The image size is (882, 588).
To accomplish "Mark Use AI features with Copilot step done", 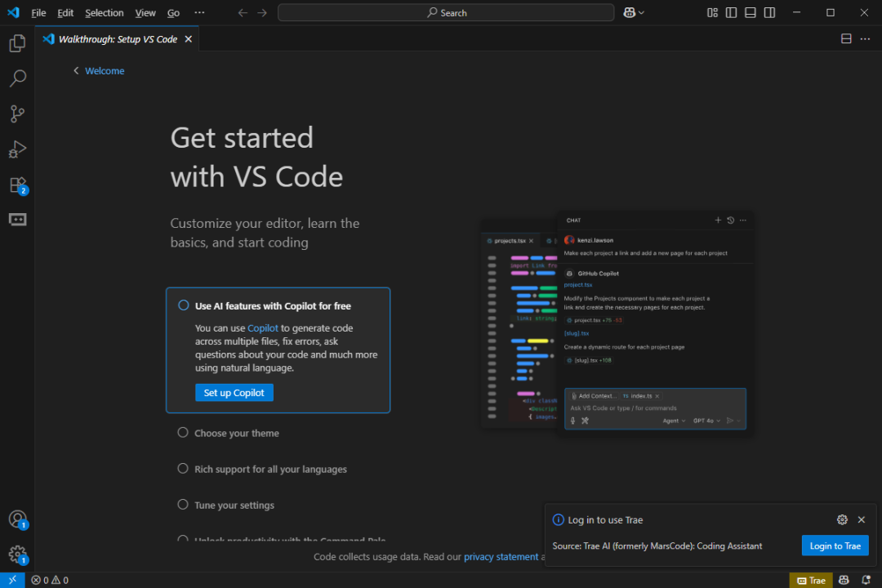I will point(184,305).
